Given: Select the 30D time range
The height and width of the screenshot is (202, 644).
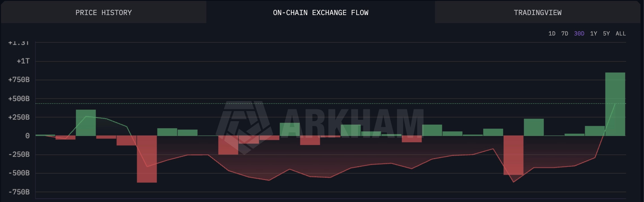Looking at the screenshot, I should click(579, 34).
